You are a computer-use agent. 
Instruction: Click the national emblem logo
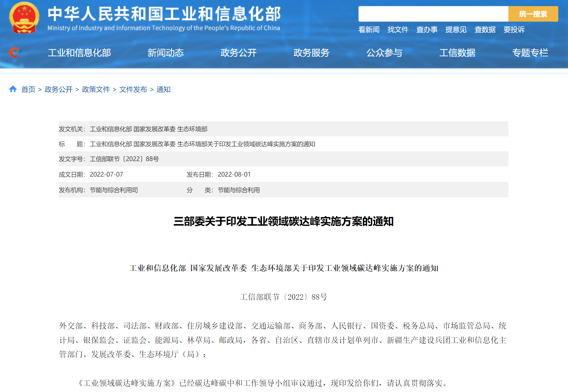[x=24, y=18]
